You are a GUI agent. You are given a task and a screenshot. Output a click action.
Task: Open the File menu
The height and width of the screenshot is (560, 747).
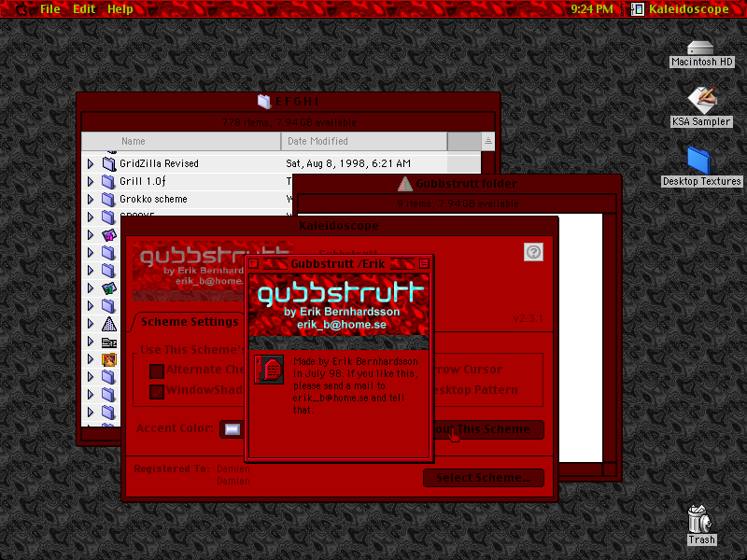(x=50, y=8)
